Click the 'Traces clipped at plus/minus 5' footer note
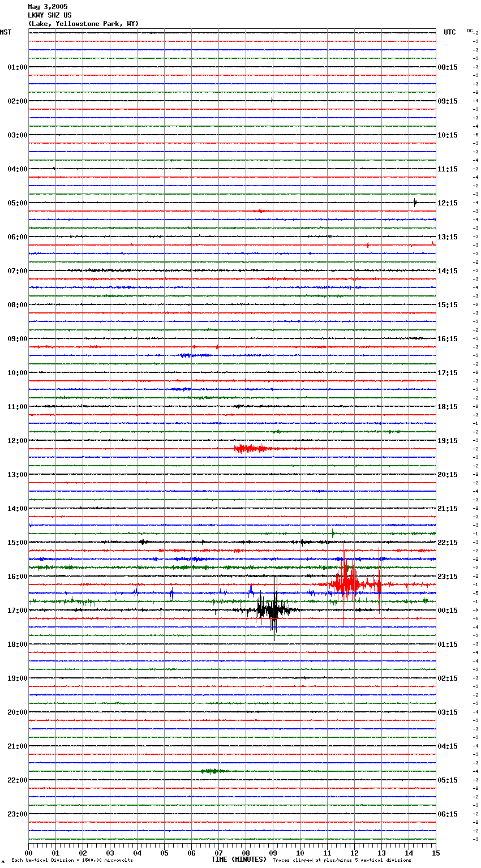Viewport: 481px width, 868px height. 342,860
